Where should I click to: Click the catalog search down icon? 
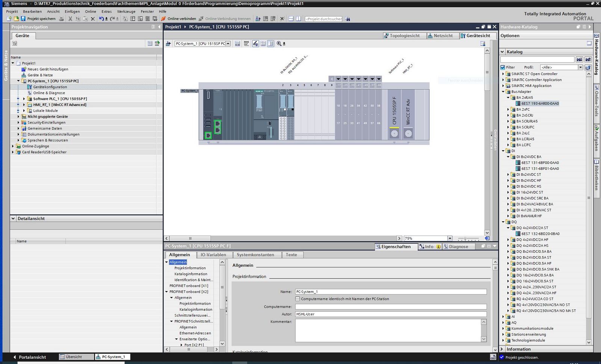[x=580, y=60]
